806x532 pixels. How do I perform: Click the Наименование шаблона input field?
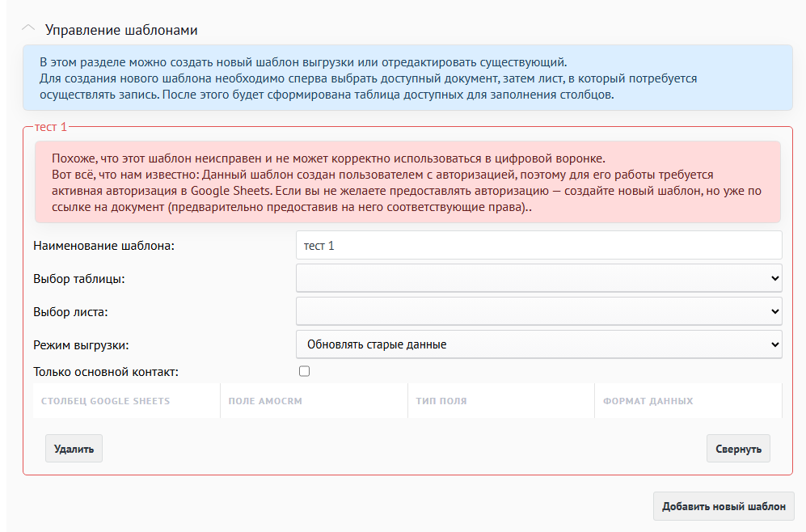pyautogui.click(x=538, y=245)
